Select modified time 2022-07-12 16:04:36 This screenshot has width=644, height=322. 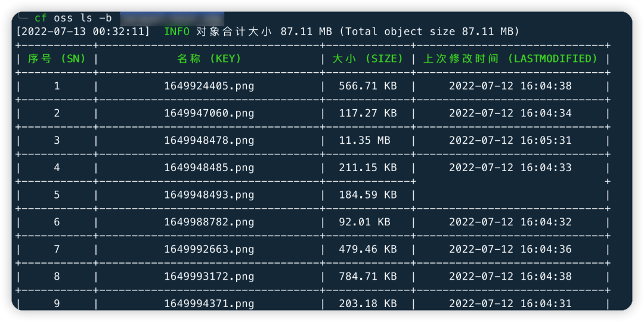point(510,249)
